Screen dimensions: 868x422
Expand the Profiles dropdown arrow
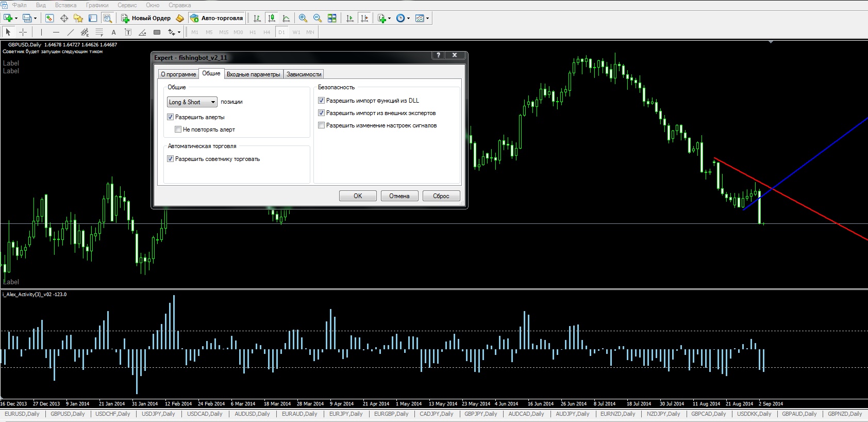(x=35, y=18)
